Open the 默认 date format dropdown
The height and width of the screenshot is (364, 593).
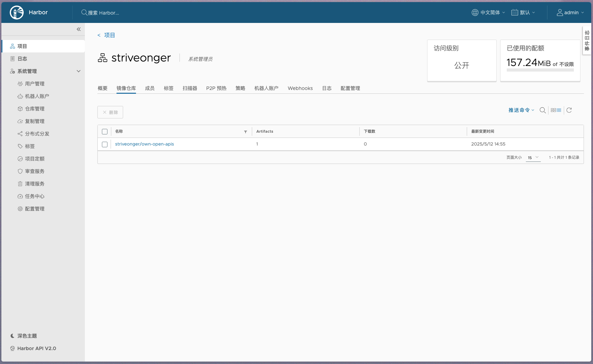click(x=523, y=13)
